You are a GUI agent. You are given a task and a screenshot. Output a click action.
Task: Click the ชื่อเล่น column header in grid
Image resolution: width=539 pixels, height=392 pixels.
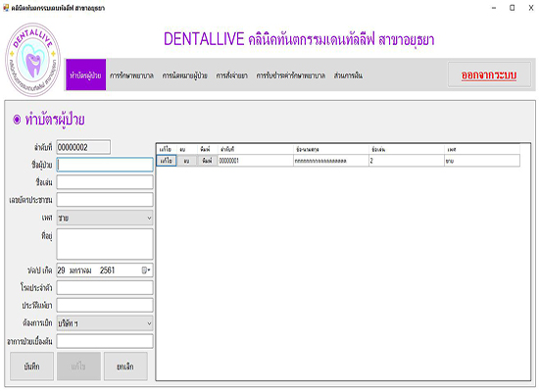[407, 149]
